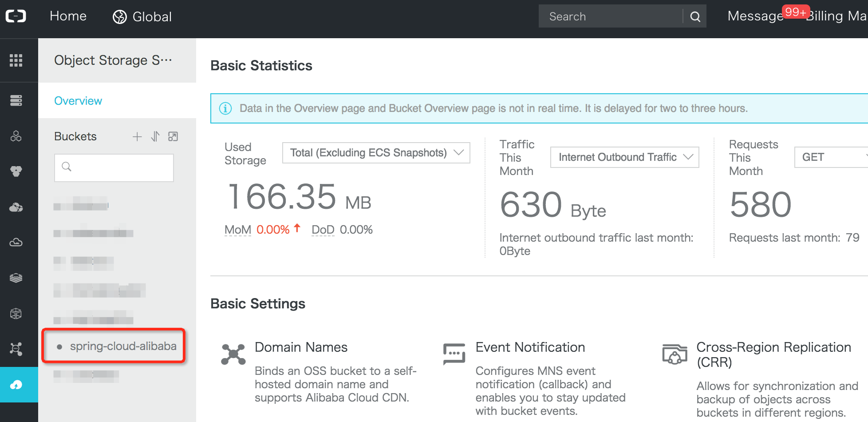The image size is (868, 422).
Task: Click the Global globe icon
Action: click(x=120, y=17)
